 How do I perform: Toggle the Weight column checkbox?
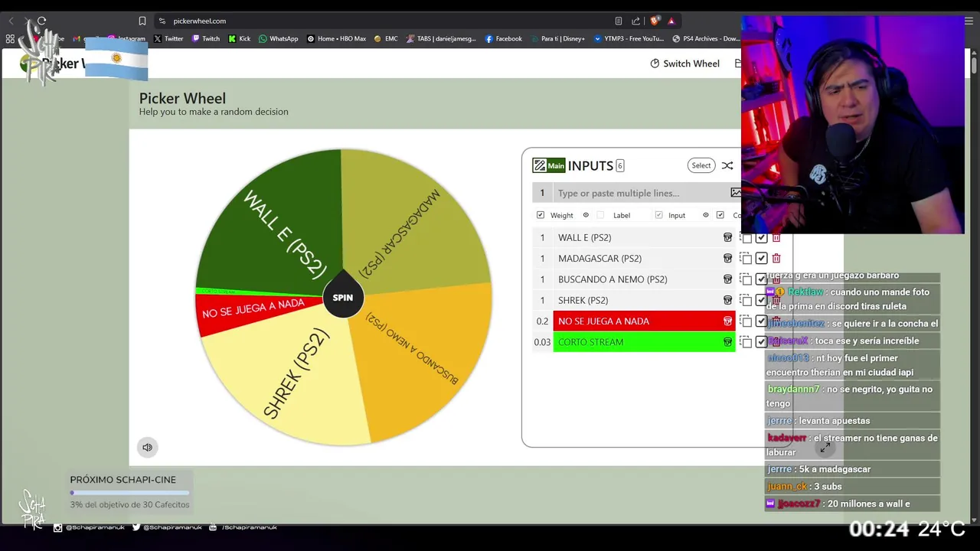[541, 215]
